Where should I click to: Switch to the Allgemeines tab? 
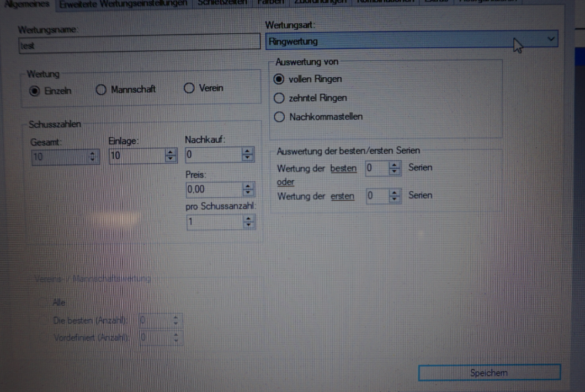[x=28, y=3]
